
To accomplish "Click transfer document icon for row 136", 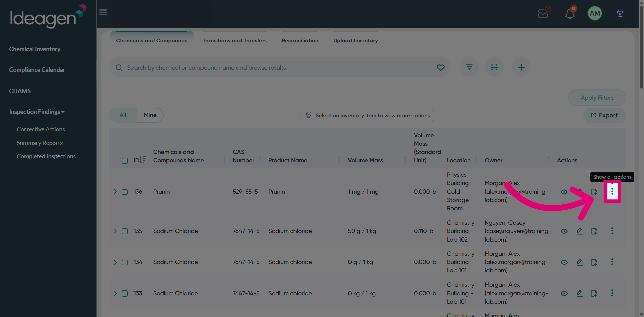I will [x=594, y=192].
